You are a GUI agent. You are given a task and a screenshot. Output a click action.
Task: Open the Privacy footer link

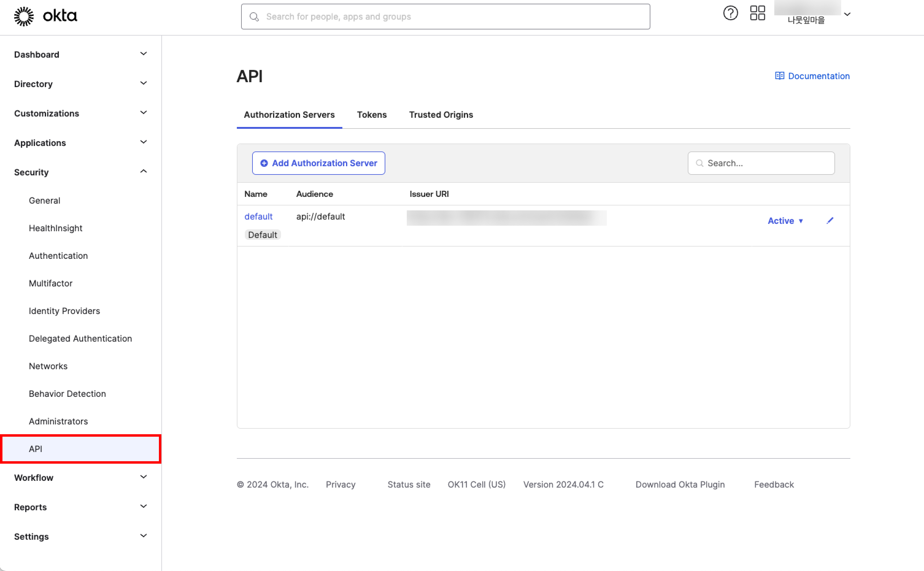click(340, 485)
